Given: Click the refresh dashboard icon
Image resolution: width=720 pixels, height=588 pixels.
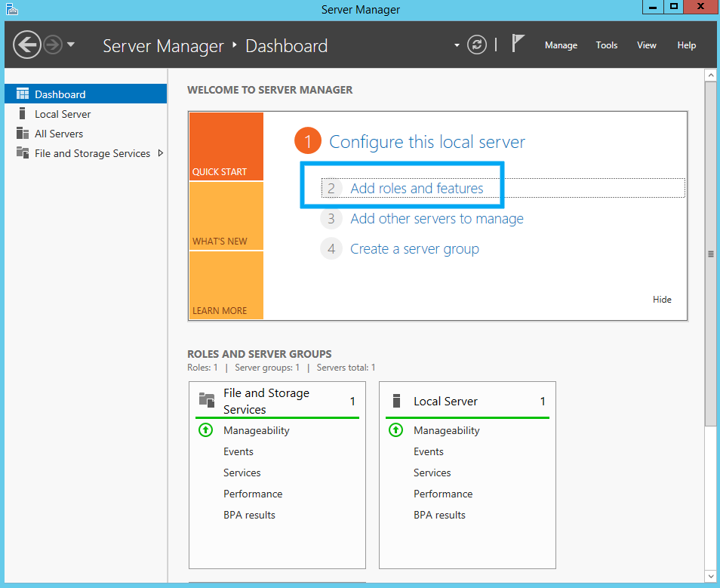Looking at the screenshot, I should (477, 45).
